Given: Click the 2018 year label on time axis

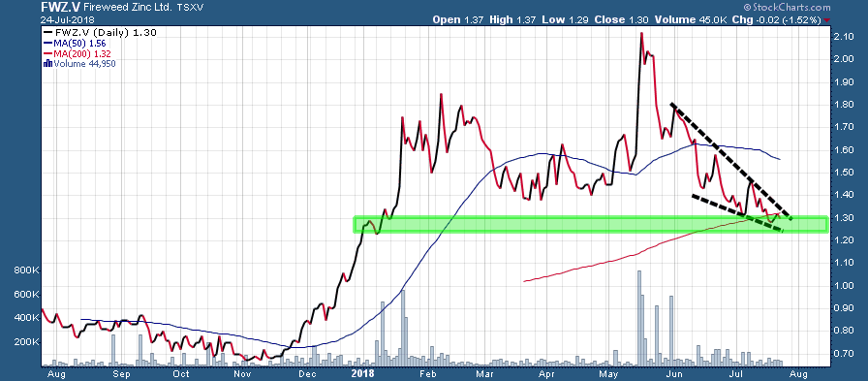Looking at the screenshot, I should (x=362, y=374).
